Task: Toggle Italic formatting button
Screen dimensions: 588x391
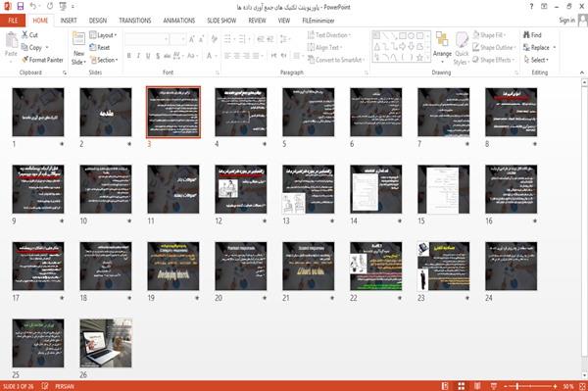Action: [x=138, y=56]
